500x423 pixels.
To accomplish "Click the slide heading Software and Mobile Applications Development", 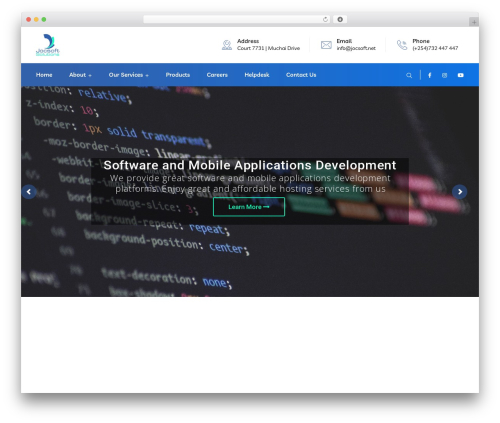I will click(x=250, y=165).
